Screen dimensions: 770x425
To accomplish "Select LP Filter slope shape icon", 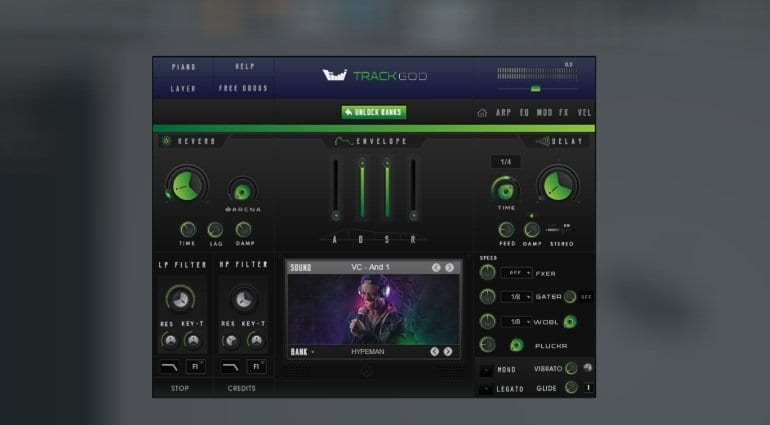I will click(x=169, y=367).
